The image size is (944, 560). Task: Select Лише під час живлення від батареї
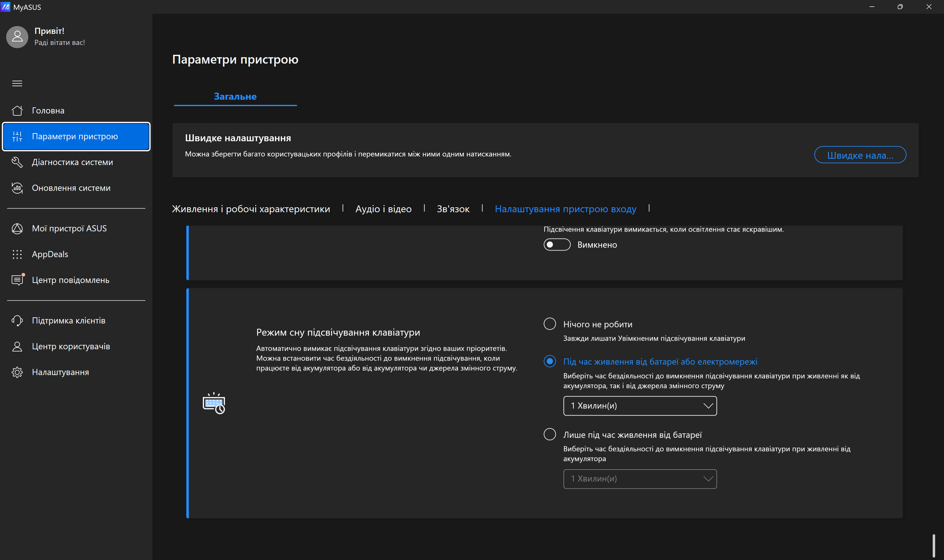point(549,434)
